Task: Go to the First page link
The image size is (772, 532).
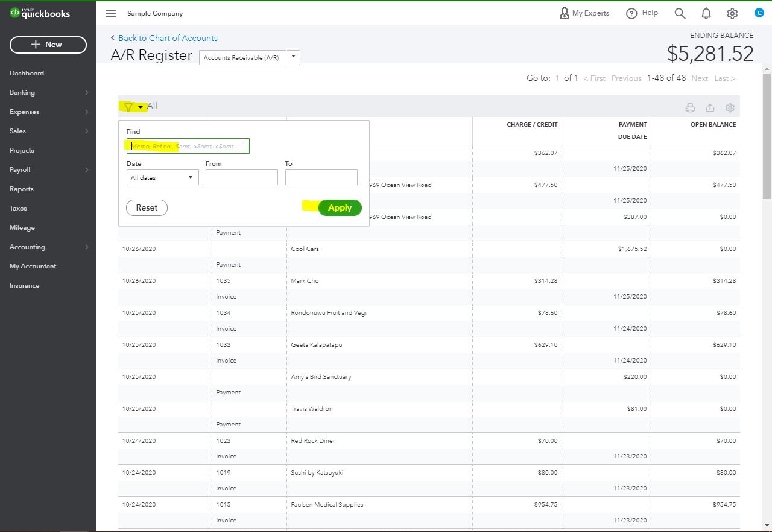Action: tap(594, 78)
